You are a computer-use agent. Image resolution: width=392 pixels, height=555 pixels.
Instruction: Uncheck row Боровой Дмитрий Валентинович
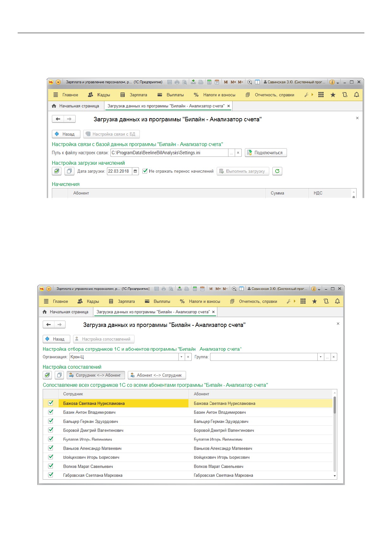click(x=51, y=430)
